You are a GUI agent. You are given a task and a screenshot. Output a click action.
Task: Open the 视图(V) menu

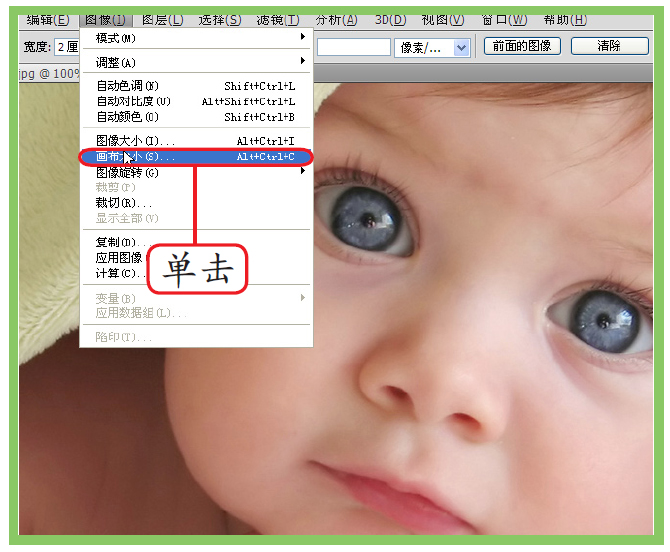443,20
